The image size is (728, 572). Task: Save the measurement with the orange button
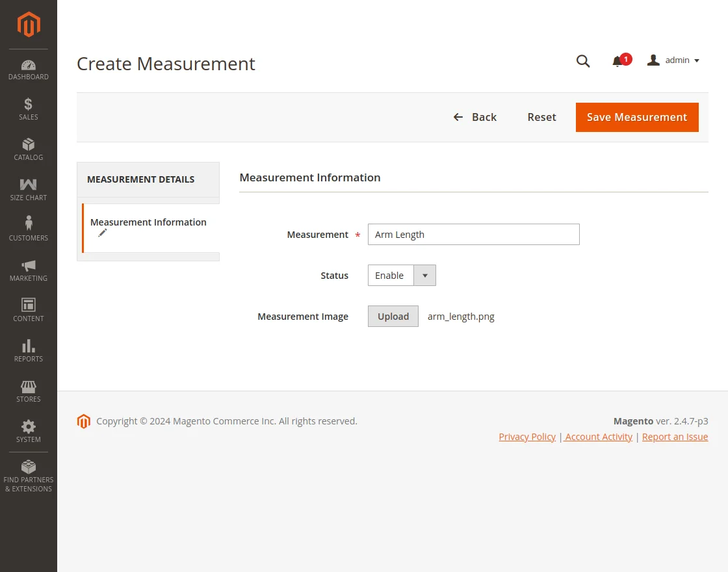pyautogui.click(x=636, y=117)
